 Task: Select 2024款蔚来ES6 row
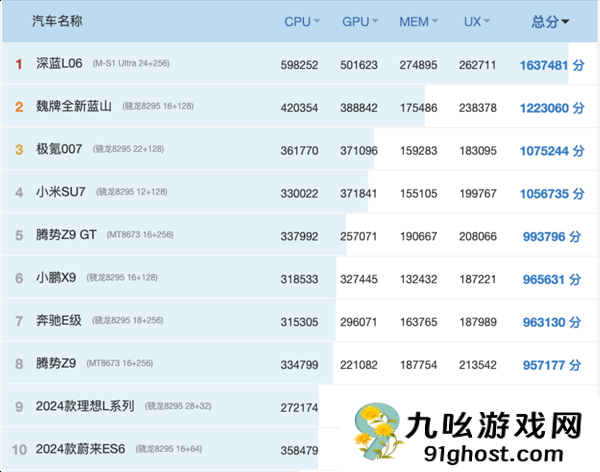82,449
